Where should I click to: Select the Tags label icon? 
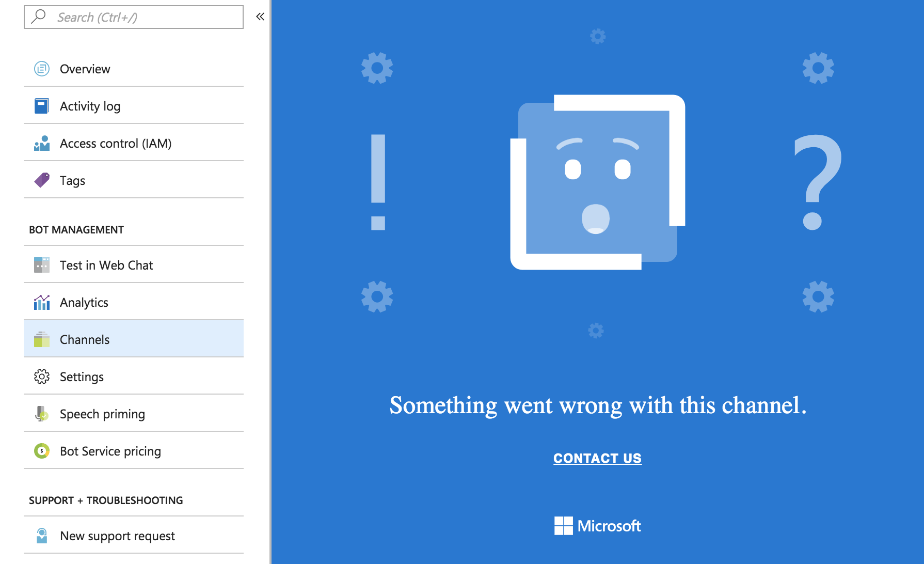[42, 180]
